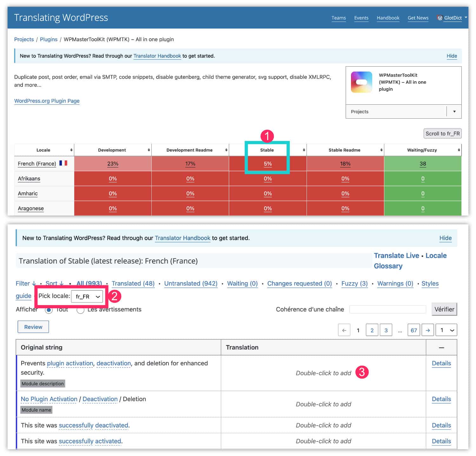The width and height of the screenshot is (476, 456).
Task: Open French (France) locale link
Action: pos(37,164)
